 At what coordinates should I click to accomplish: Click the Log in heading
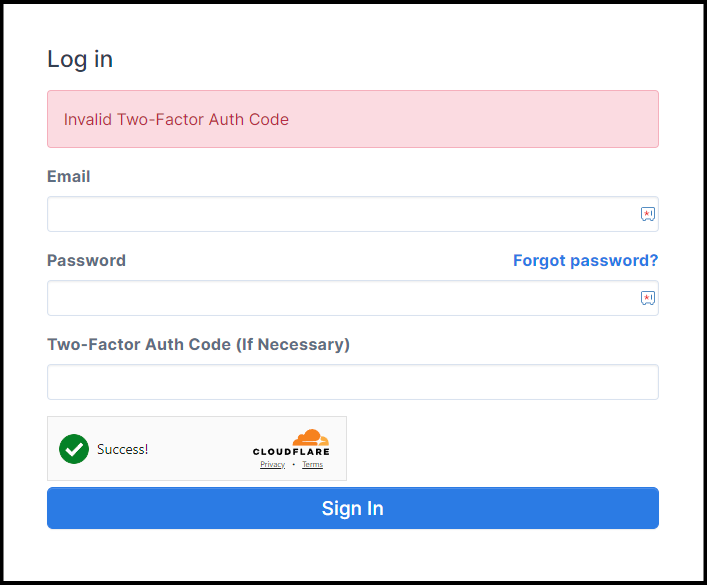[x=80, y=59]
